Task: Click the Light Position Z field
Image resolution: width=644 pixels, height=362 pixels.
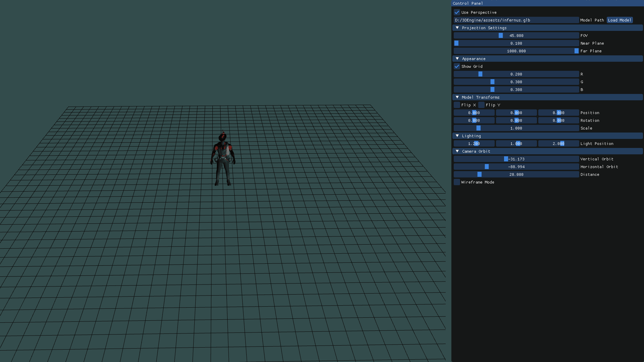Action: click(x=558, y=144)
